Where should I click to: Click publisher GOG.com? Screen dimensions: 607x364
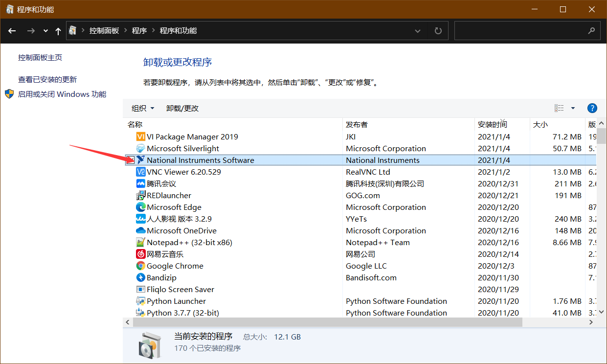pyautogui.click(x=363, y=195)
